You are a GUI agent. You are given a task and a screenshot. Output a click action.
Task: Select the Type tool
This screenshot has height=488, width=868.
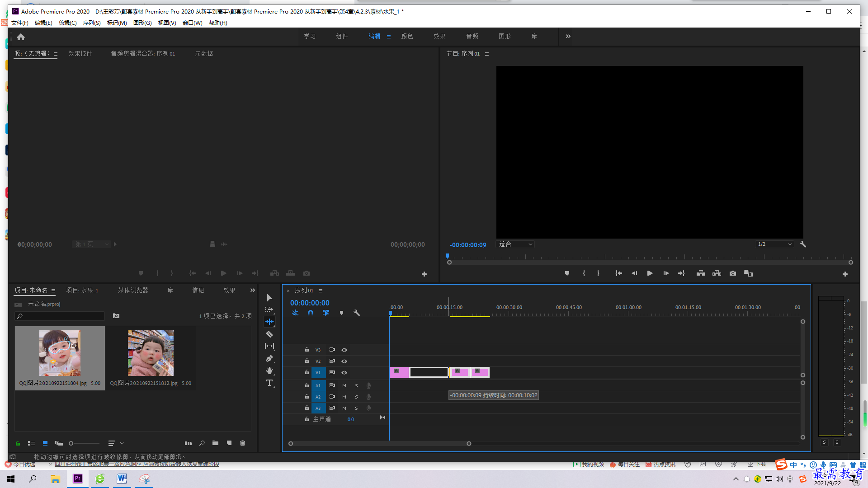(269, 383)
